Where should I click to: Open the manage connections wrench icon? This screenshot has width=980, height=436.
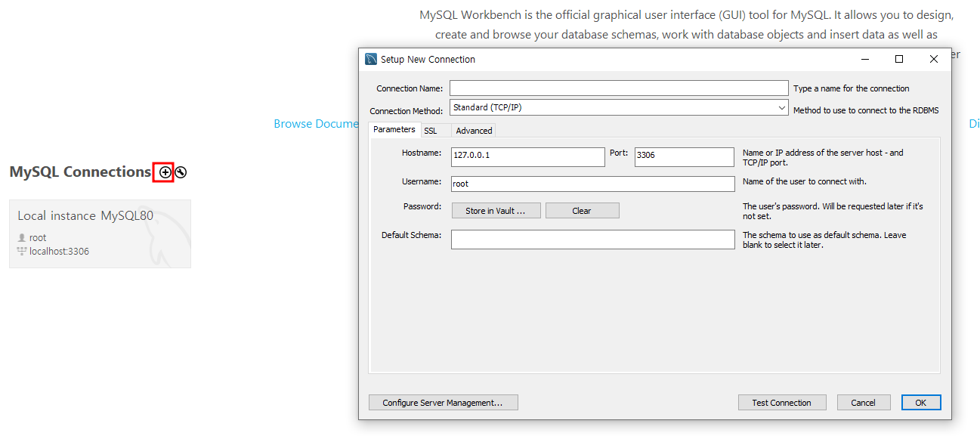181,172
